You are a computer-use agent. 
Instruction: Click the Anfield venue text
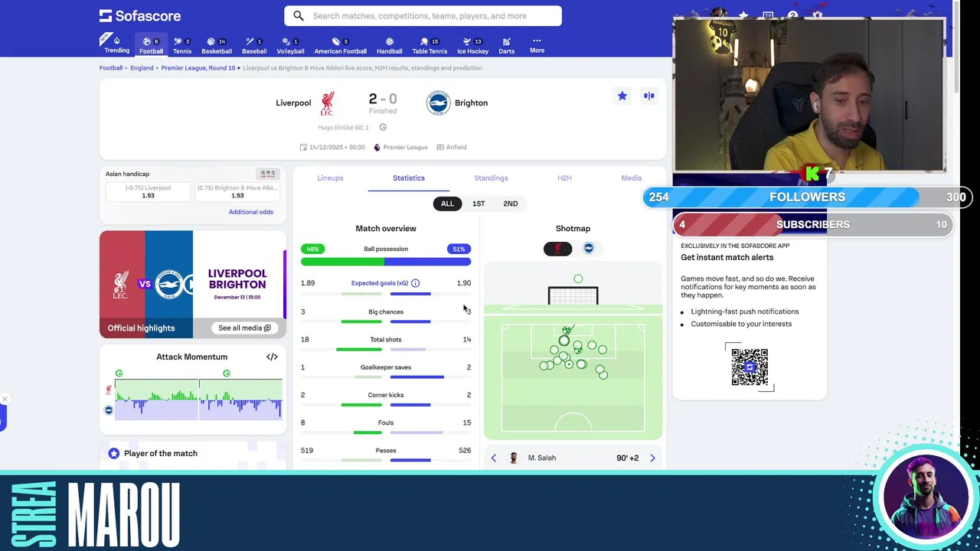tap(456, 147)
